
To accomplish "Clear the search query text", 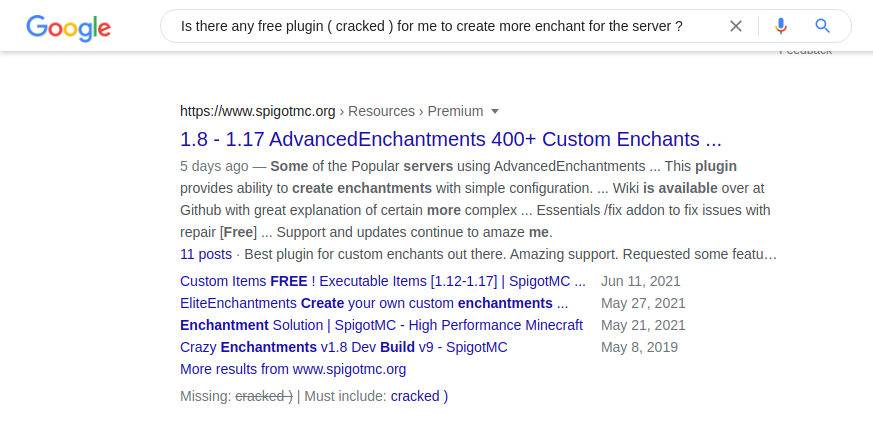I will pyautogui.click(x=736, y=26).
